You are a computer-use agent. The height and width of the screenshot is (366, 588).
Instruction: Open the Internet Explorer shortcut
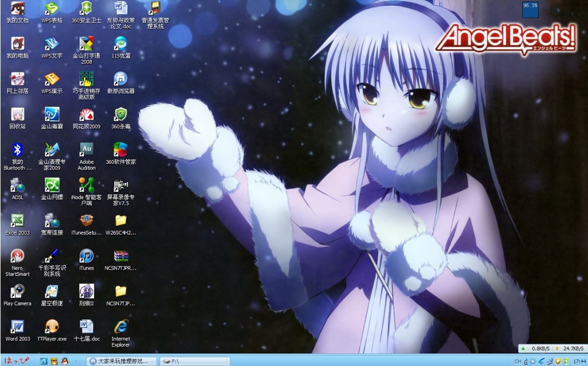pos(120,327)
